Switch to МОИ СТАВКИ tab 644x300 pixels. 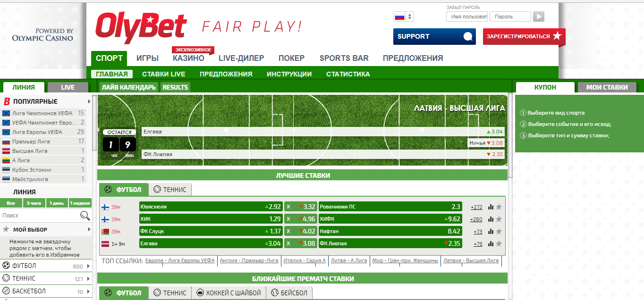pos(607,87)
